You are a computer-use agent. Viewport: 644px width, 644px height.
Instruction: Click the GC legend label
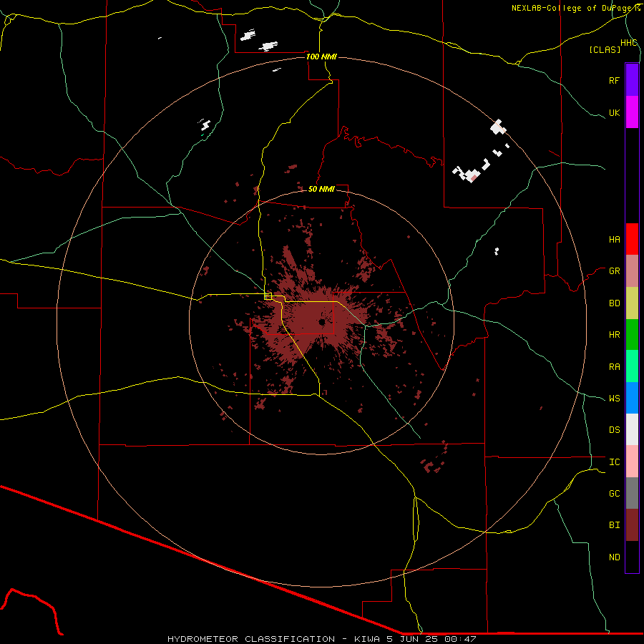[614, 494]
